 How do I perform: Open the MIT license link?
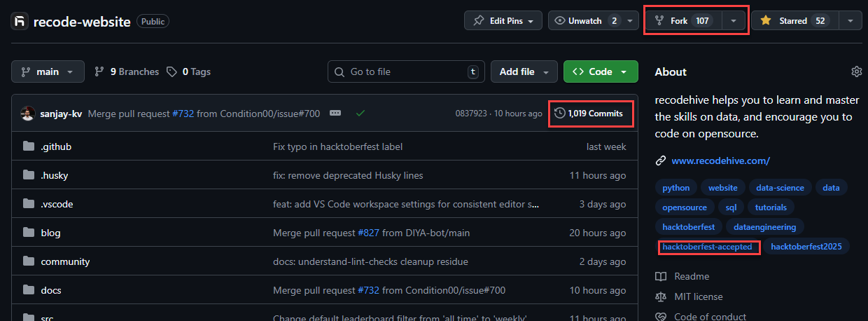(698, 296)
